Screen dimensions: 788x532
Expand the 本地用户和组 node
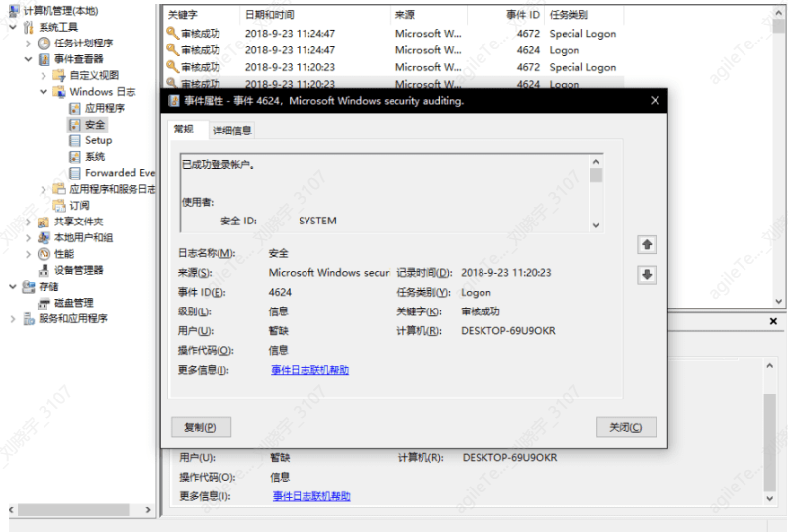[x=28, y=238]
